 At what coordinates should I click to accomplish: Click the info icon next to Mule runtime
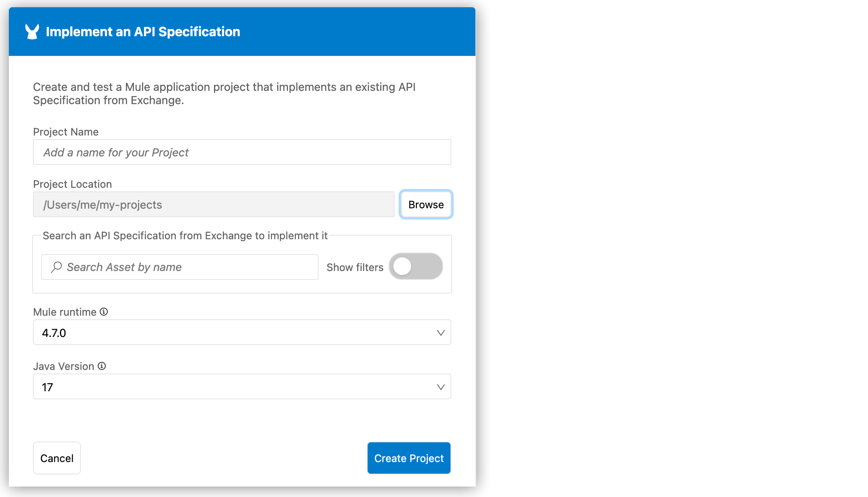[x=104, y=310]
